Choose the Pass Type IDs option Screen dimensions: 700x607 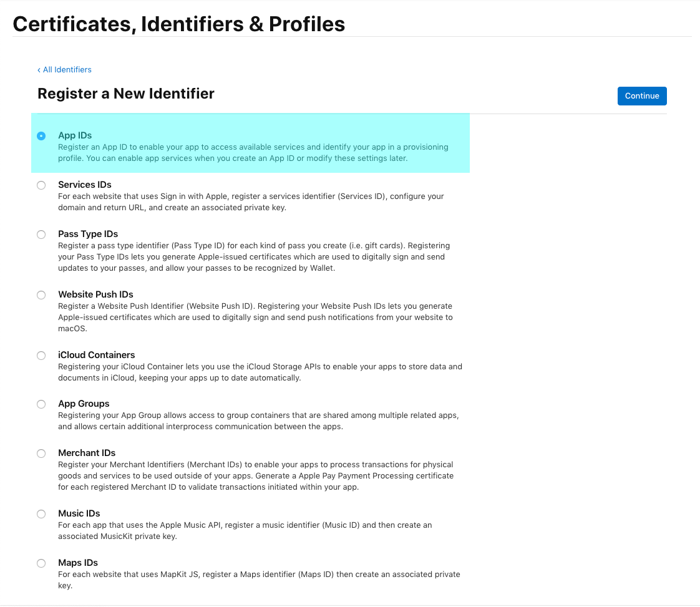41,235
